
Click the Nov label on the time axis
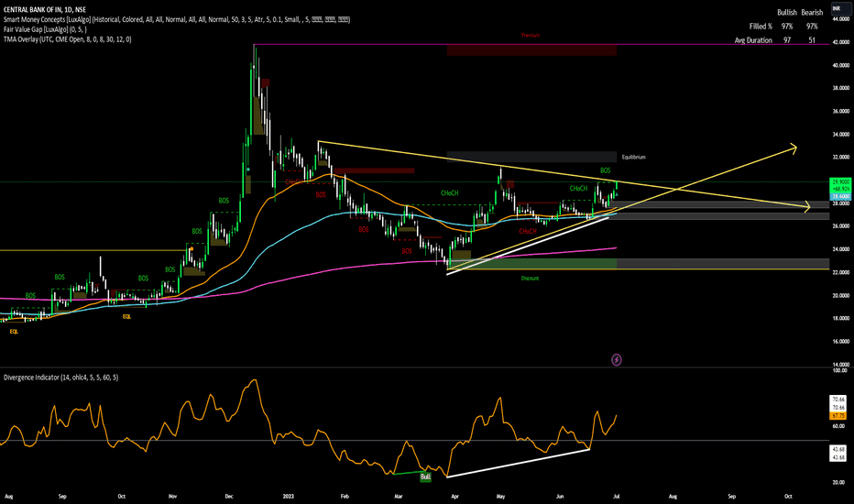(x=172, y=497)
